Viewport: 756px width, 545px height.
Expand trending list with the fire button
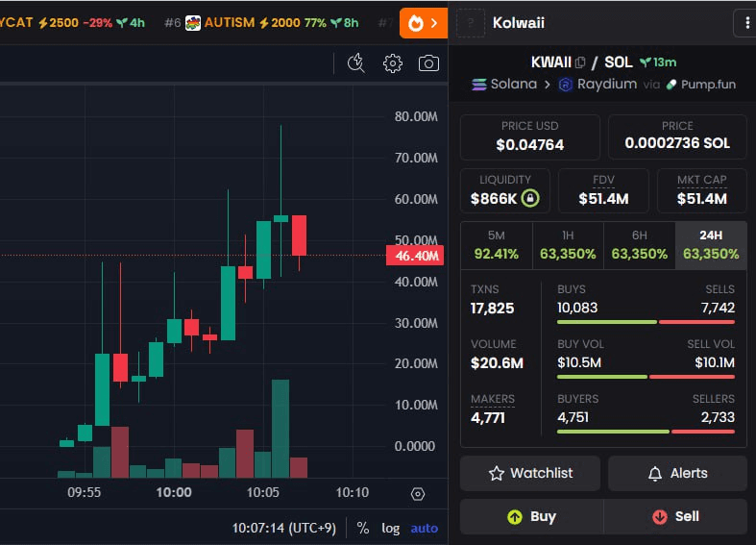coord(424,23)
